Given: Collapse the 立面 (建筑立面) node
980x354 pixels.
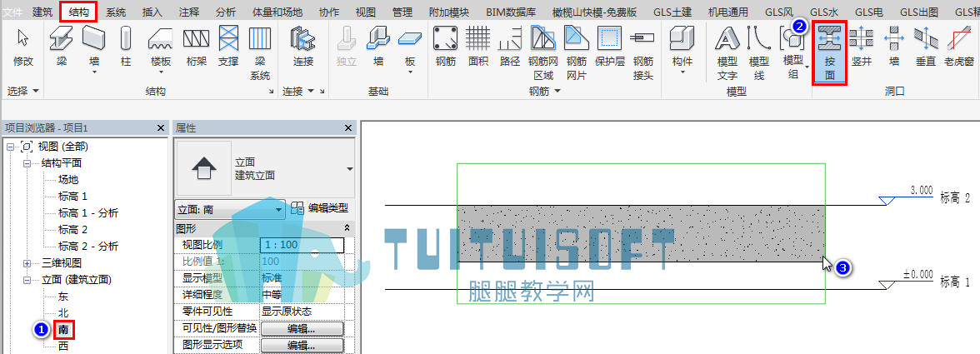Looking at the screenshot, I should pos(27,280).
